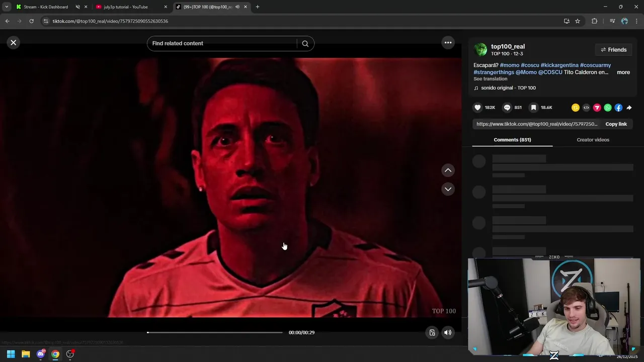The height and width of the screenshot is (362, 644).
Task: Get embed code icon
Action: [586, 108]
